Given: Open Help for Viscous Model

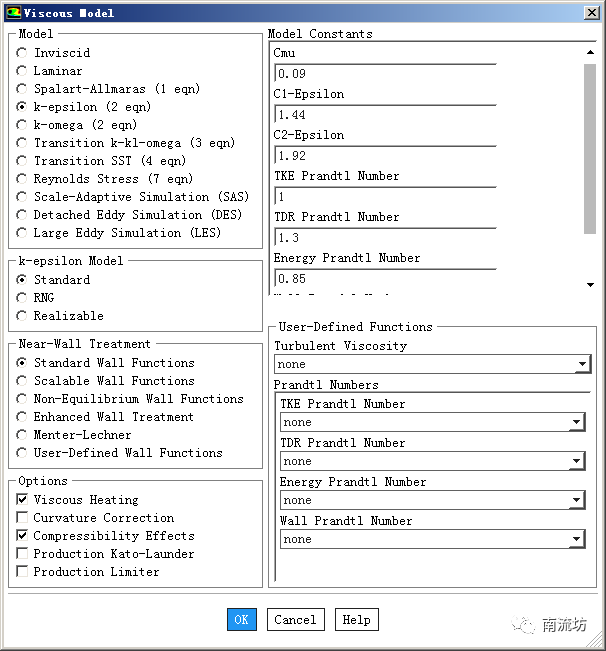Looking at the screenshot, I should [x=357, y=619].
